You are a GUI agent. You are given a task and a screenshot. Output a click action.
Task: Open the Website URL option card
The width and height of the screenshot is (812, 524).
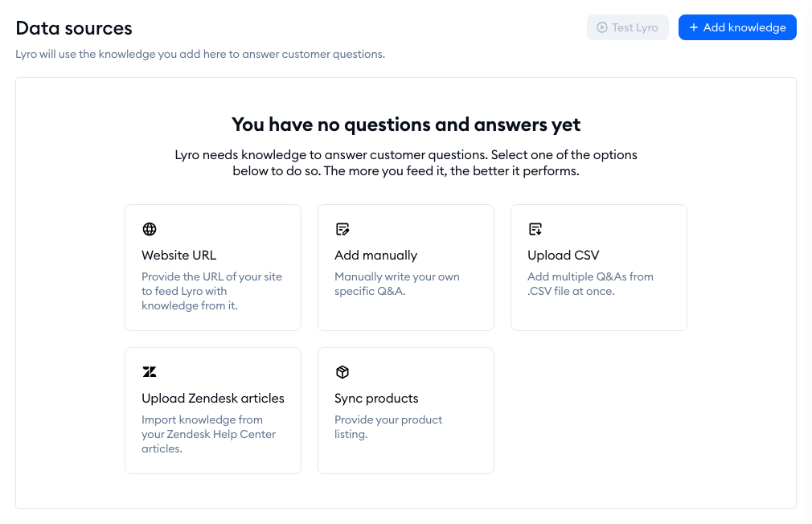213,268
